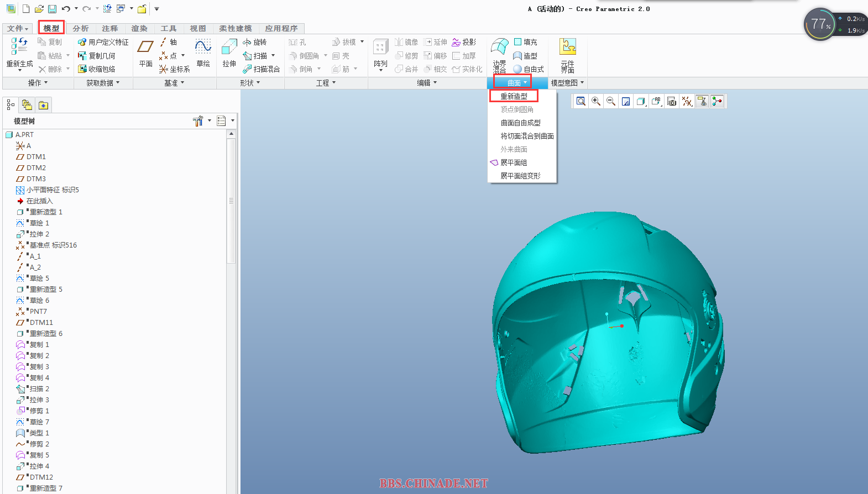Open datum display filters in graphics toolbar

687,101
